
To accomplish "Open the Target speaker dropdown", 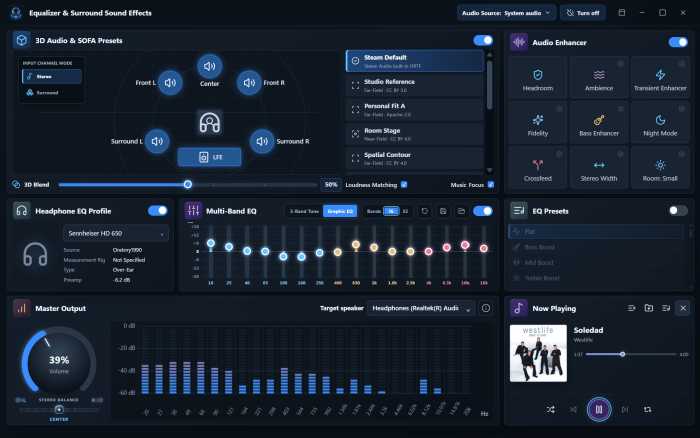I will coord(421,308).
